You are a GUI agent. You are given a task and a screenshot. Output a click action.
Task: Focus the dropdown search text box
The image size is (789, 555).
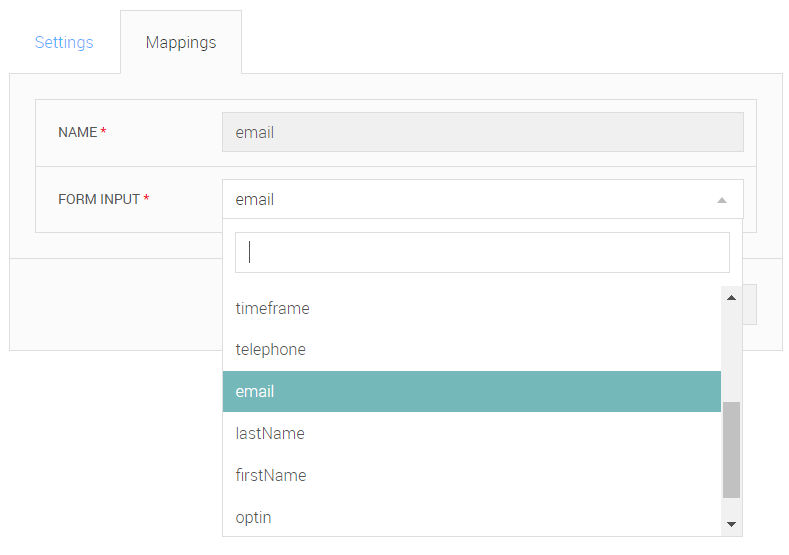(x=482, y=253)
